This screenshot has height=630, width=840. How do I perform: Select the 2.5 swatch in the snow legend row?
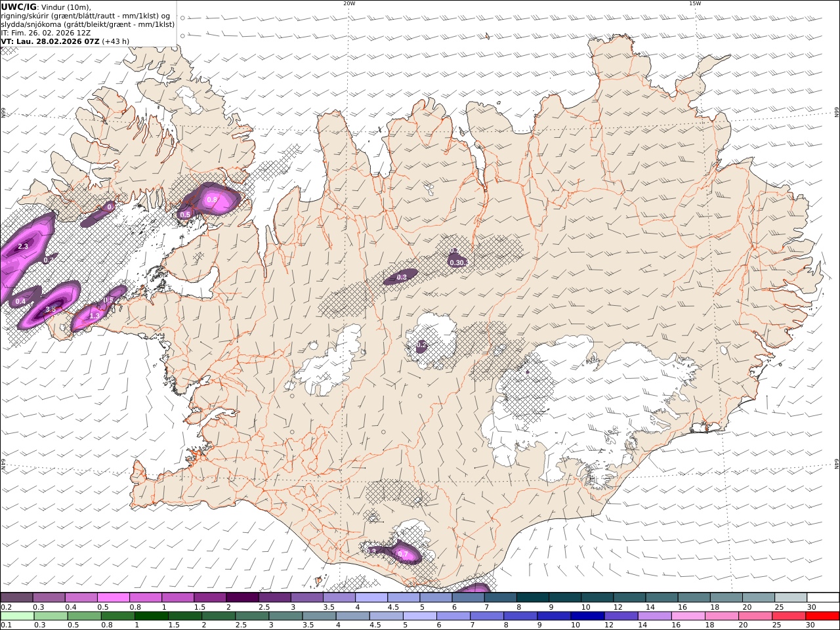click(274, 597)
